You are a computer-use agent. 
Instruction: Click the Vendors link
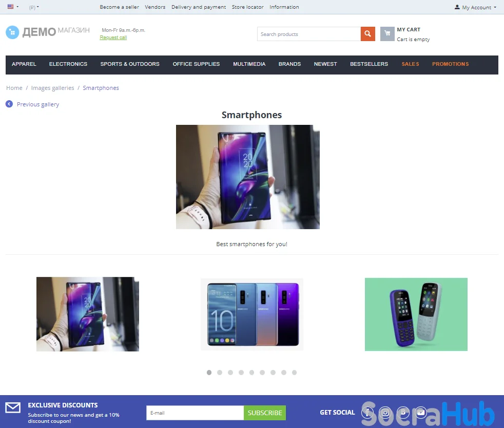pos(155,7)
